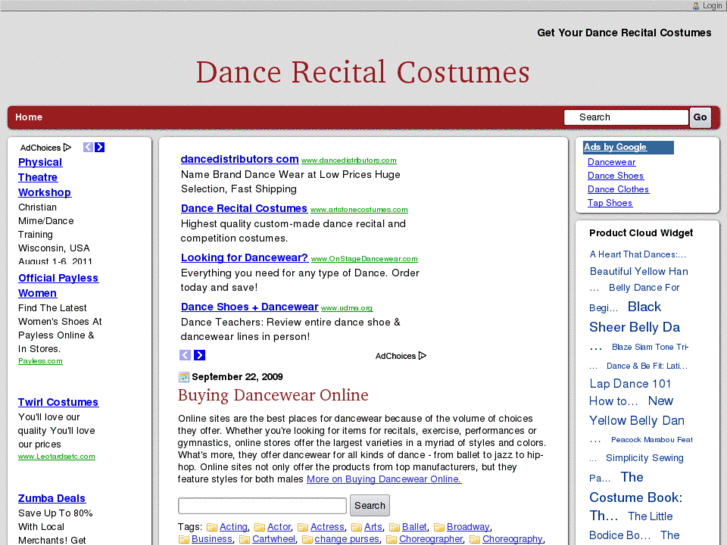
Task: Click the AdChoices icon below the center ads
Action: click(x=422, y=356)
